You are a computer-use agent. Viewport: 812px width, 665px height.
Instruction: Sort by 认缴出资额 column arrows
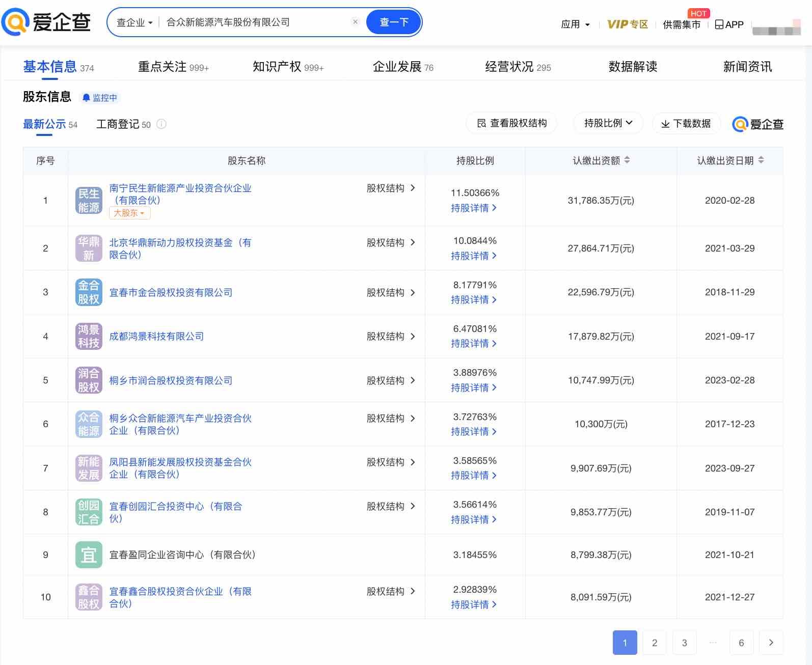pyautogui.click(x=627, y=160)
